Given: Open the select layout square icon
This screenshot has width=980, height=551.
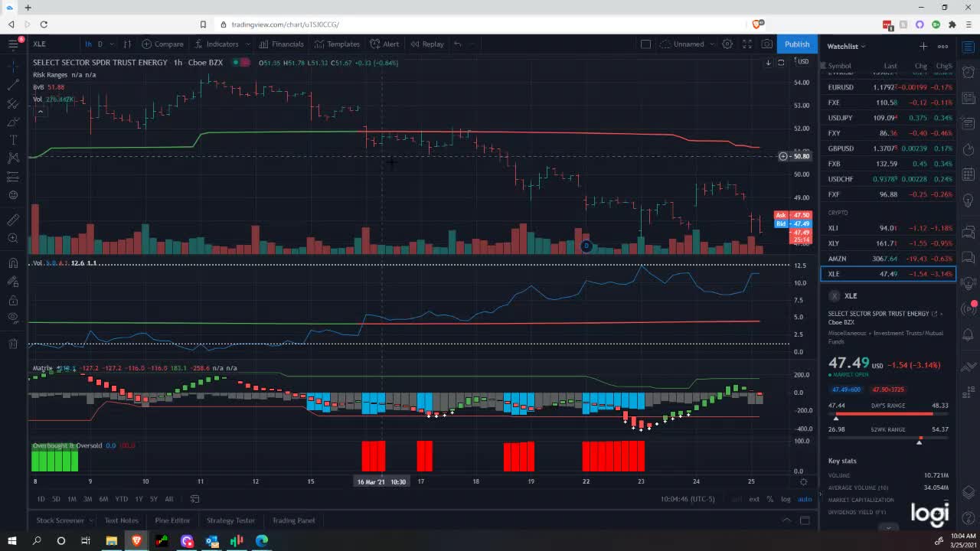Looking at the screenshot, I should pyautogui.click(x=645, y=44).
